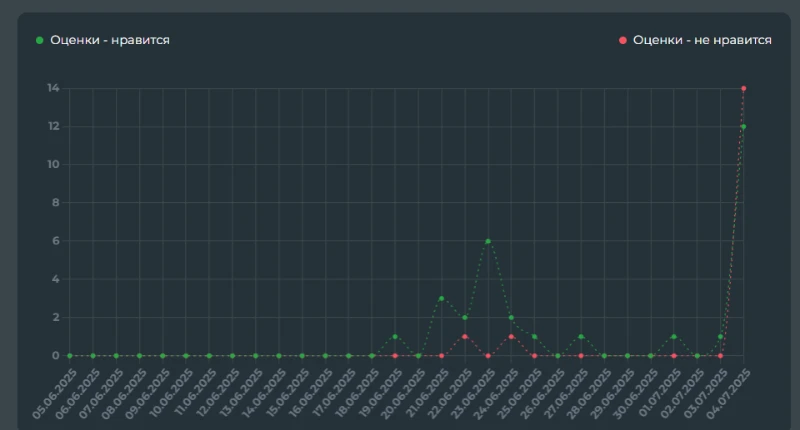This screenshot has height=430, width=800.
Task: Click the x-axis label 15.06.2025
Action: 287,394
